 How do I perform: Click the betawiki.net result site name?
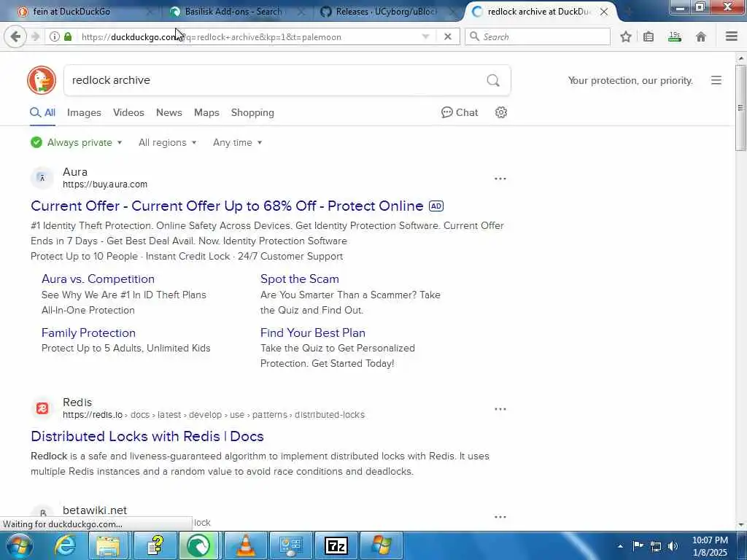pyautogui.click(x=95, y=510)
